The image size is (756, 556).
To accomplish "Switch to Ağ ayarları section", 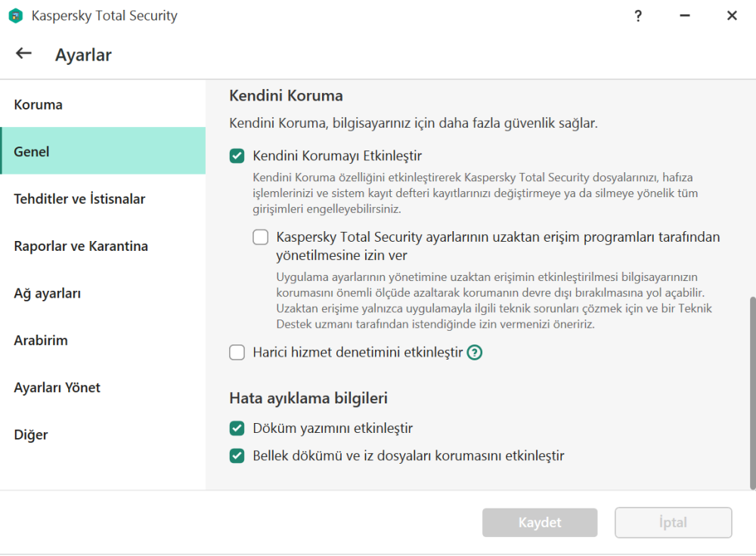I will pos(47,294).
